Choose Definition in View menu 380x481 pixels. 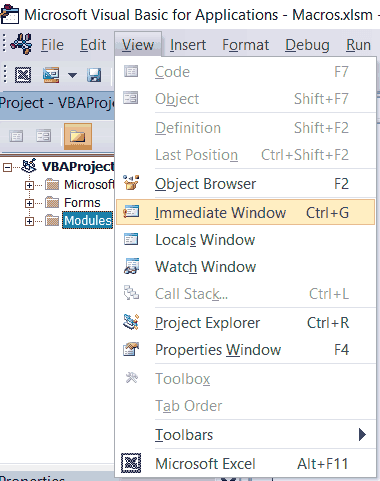(x=245, y=128)
